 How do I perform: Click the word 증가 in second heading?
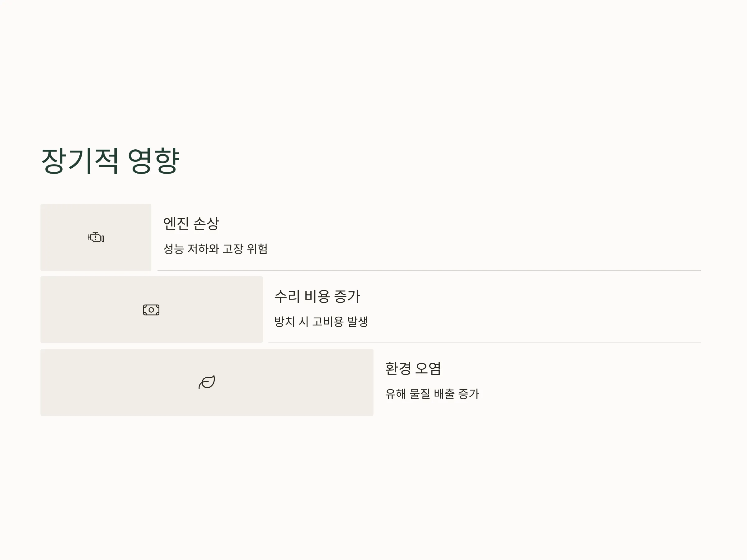(347, 296)
